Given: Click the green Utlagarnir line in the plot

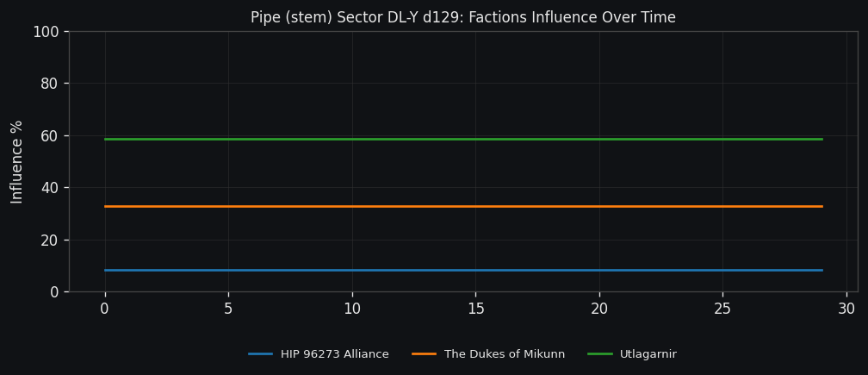Looking at the screenshot, I should 463,139.
